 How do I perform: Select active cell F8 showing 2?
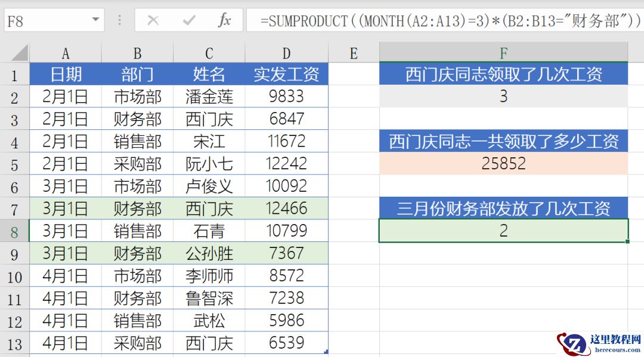[x=503, y=231]
